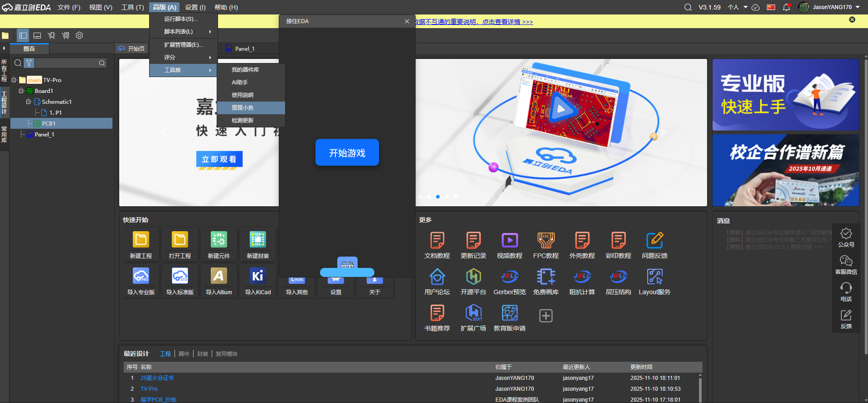Select the 导入标准版 import icon
The width and height of the screenshot is (868, 403).
pos(180,276)
